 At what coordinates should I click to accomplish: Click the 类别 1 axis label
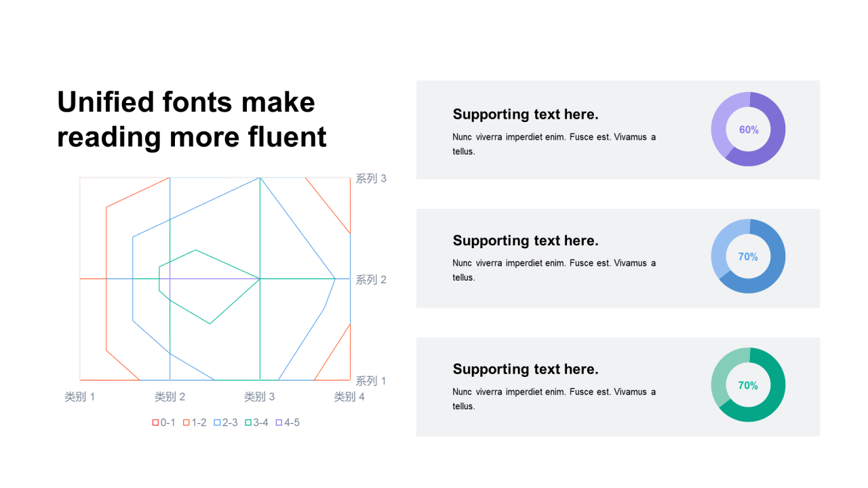tap(80, 397)
